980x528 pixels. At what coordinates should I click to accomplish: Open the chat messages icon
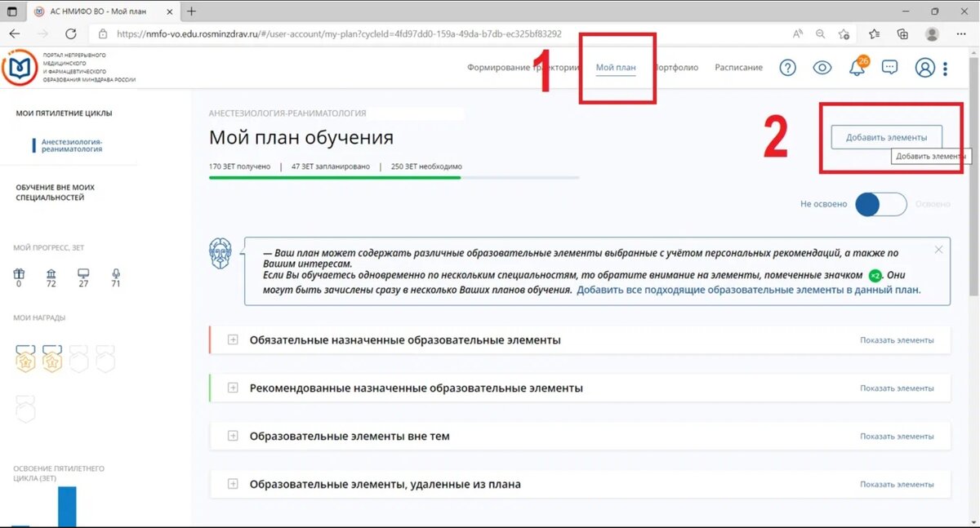[889, 68]
